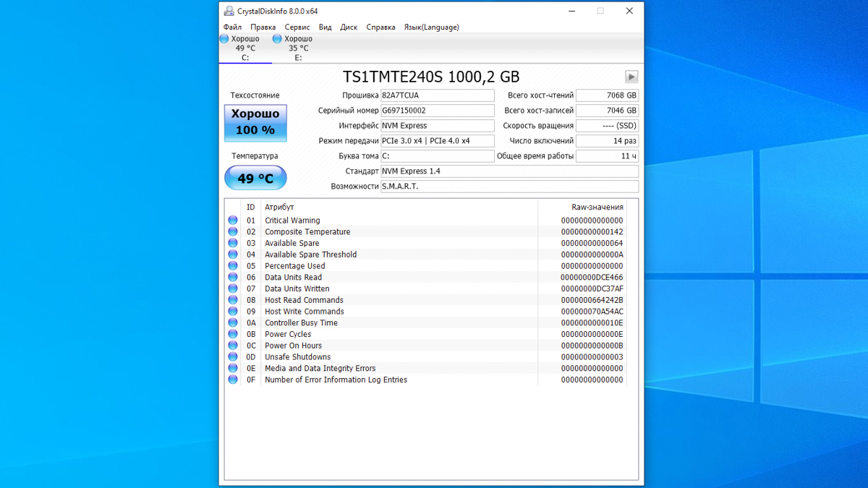Select status orb for Available Spare Threshold
This screenshot has width=868, height=488.
point(233,254)
